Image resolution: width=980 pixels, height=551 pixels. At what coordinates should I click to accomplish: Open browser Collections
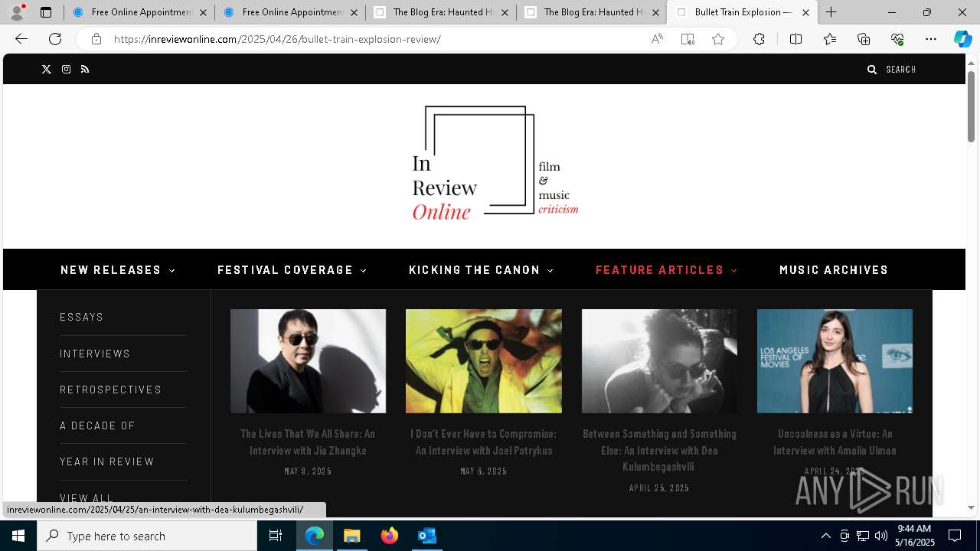tap(864, 39)
